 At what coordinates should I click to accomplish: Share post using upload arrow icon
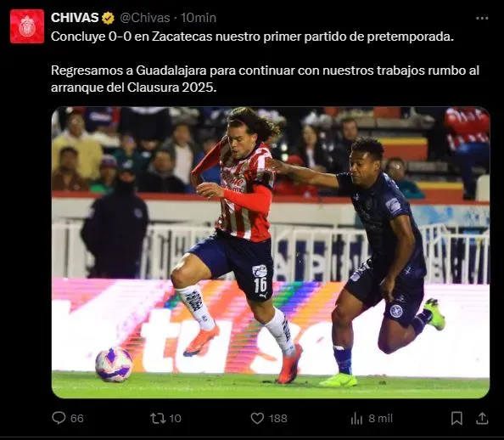[482, 418]
